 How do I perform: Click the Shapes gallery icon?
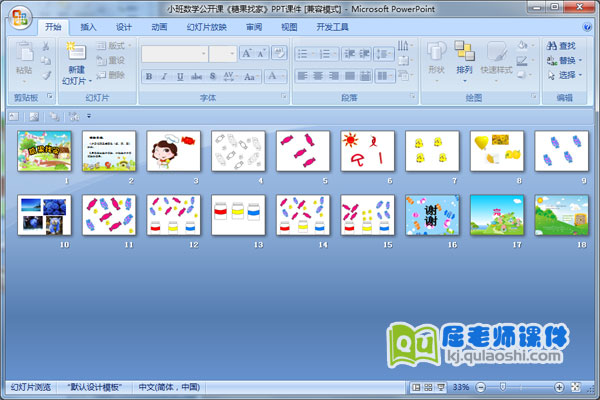coord(437,52)
